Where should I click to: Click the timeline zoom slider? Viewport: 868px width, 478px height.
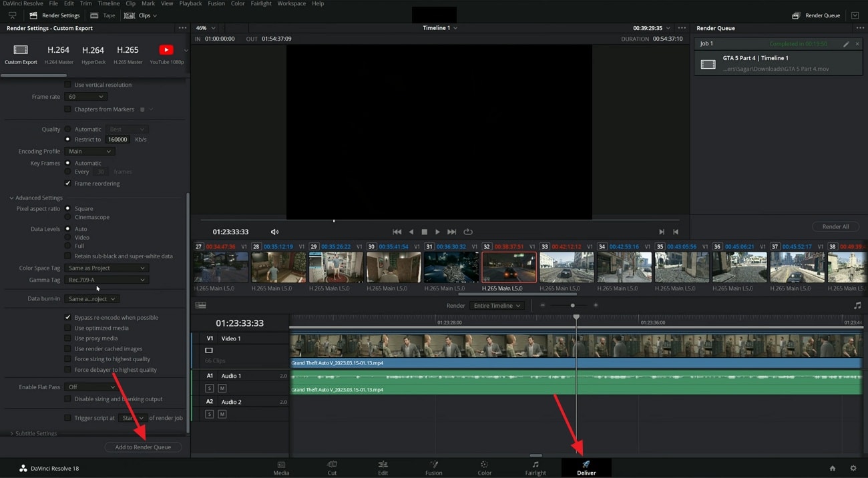pyautogui.click(x=572, y=305)
